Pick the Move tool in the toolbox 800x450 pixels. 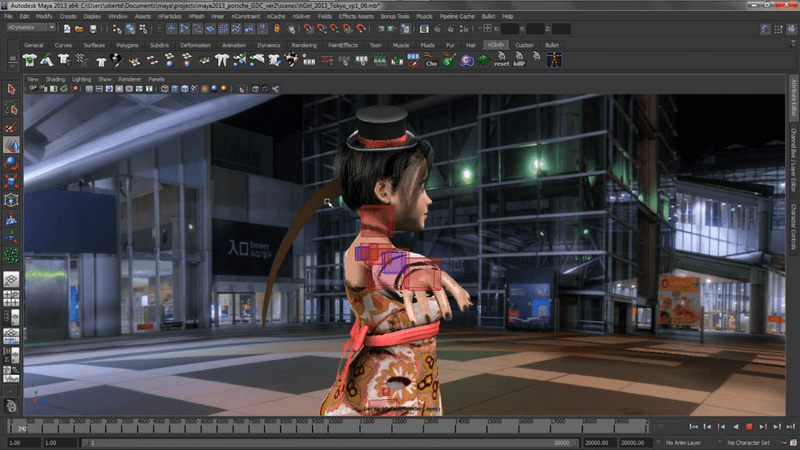[11, 146]
